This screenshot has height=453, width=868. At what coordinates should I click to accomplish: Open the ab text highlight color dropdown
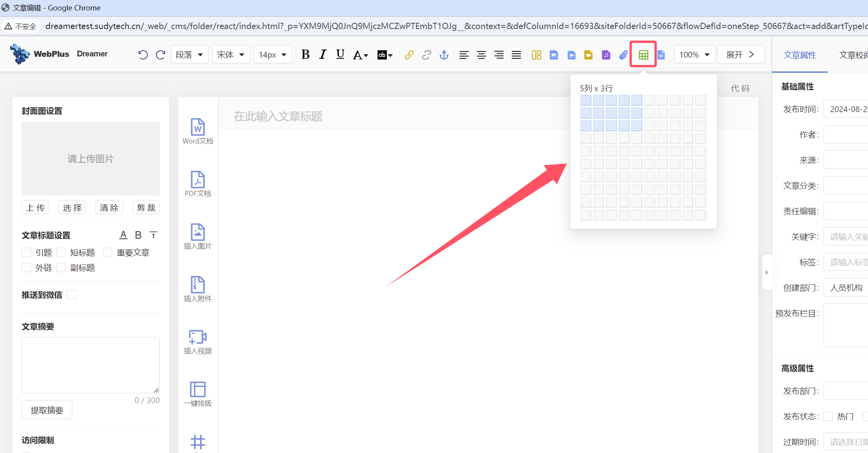coord(385,55)
